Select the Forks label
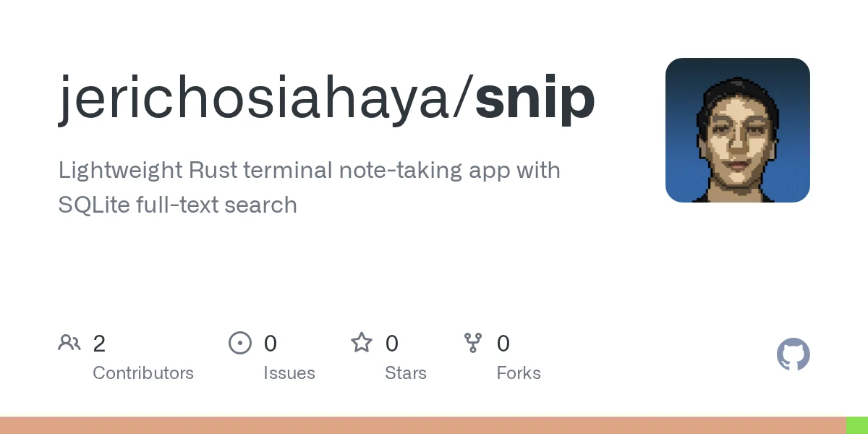The height and width of the screenshot is (434, 868). 519,373
